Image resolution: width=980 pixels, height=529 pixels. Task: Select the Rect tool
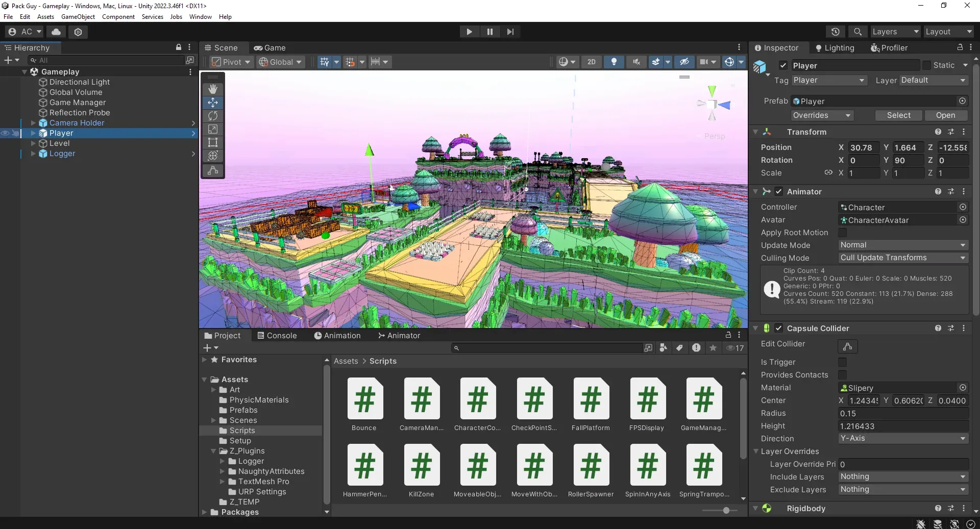[213, 142]
